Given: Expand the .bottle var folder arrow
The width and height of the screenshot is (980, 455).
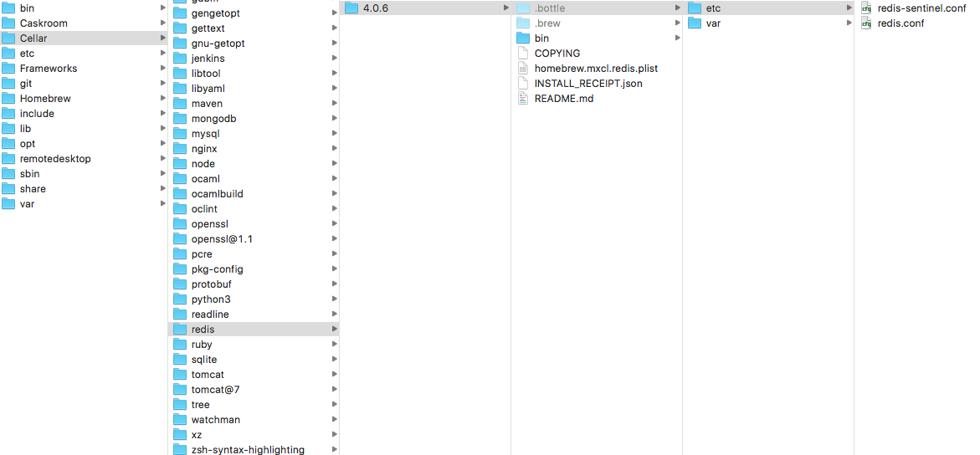Looking at the screenshot, I should coord(849,23).
